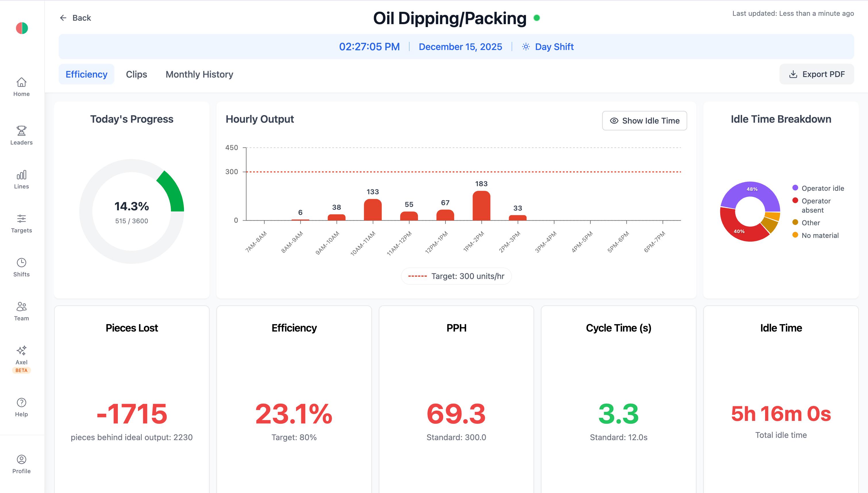Viewport: 868px width, 493px height.
Task: Switch to the Clips tab
Action: [x=136, y=74]
